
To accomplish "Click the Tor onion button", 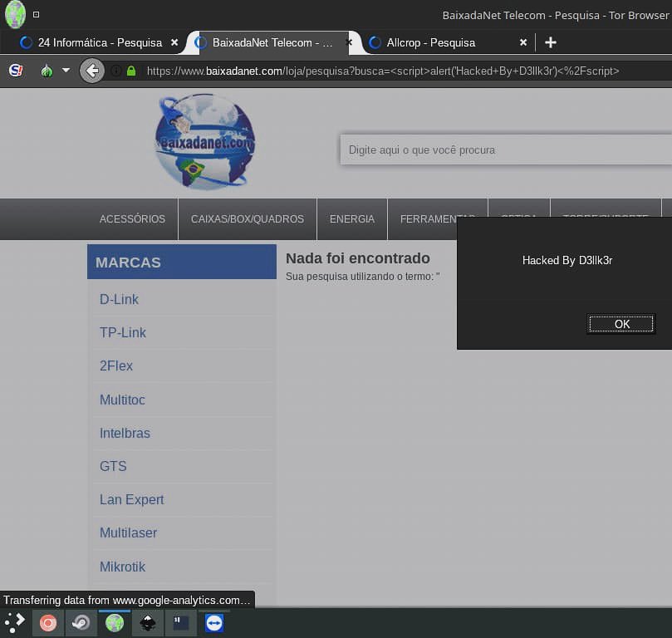I will tap(47, 71).
